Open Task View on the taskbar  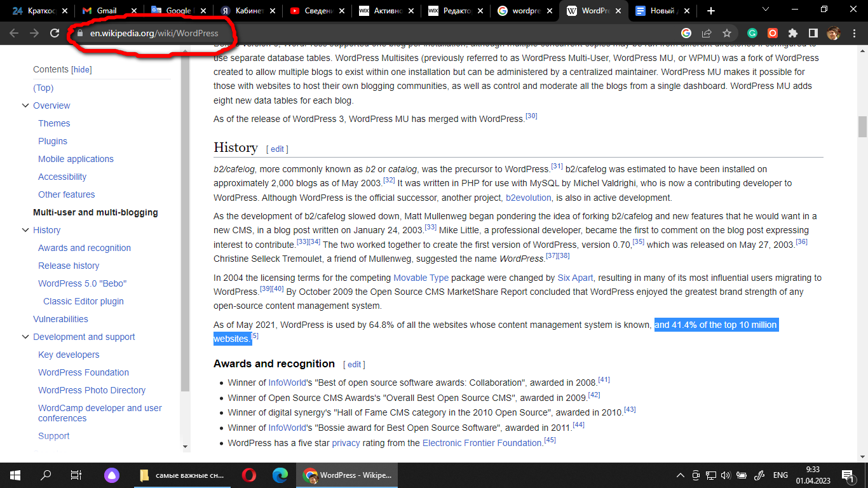pyautogui.click(x=76, y=475)
